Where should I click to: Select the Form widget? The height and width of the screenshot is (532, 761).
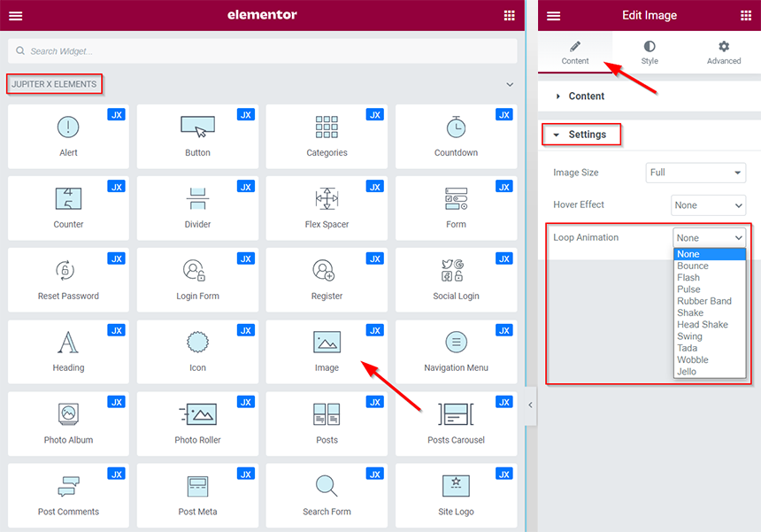pos(457,208)
